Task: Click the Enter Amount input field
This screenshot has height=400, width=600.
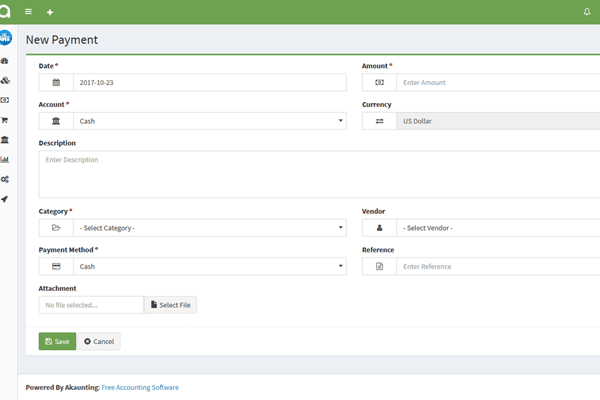Action: pyautogui.click(x=497, y=83)
